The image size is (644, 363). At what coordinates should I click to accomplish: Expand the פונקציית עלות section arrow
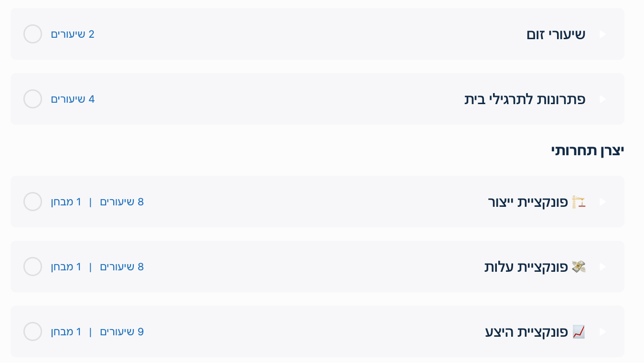(602, 267)
